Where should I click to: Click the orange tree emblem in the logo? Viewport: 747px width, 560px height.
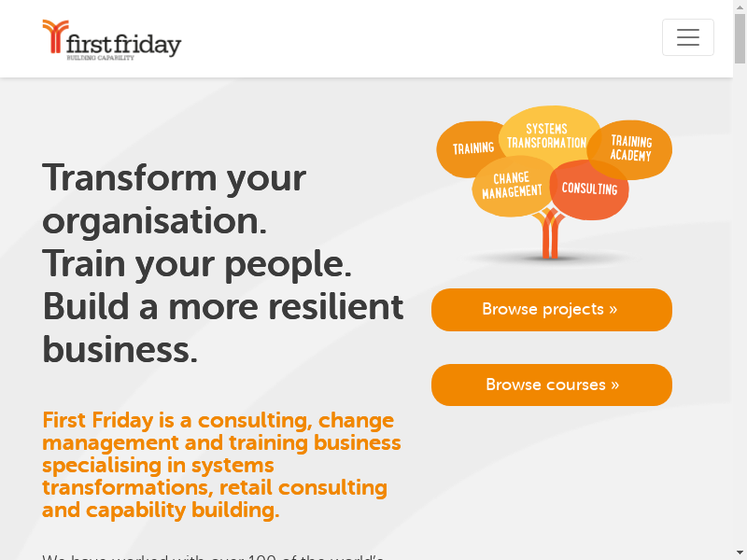(55, 37)
